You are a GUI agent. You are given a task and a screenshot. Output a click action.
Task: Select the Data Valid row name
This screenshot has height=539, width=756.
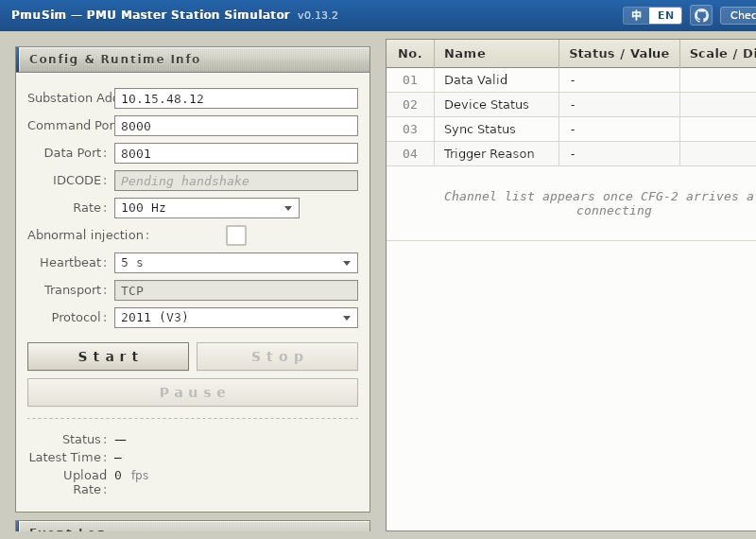coord(475,80)
